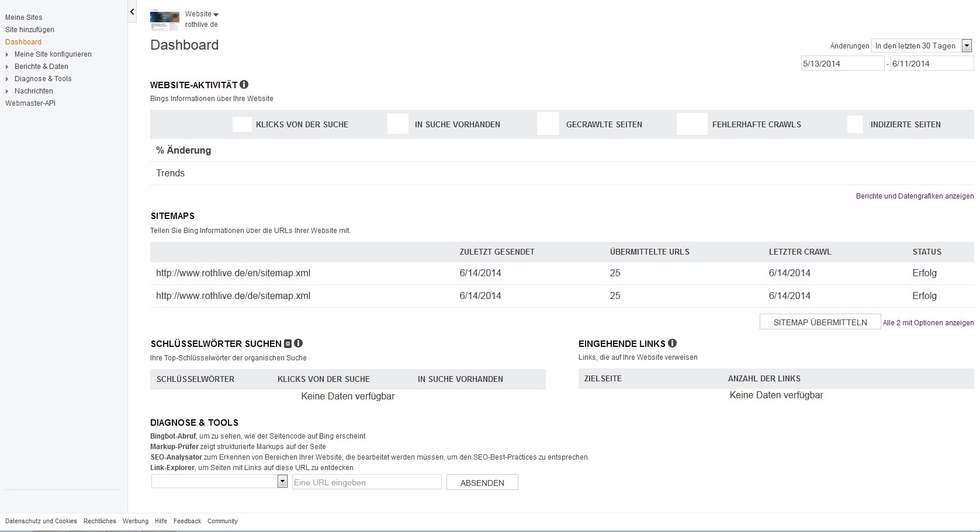Open Site hinzufügen in sidebar
Viewport: 980px width, 532px height.
pyautogui.click(x=30, y=30)
